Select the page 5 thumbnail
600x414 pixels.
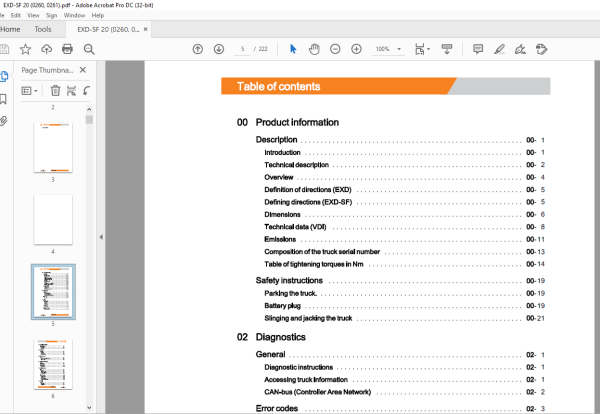pyautogui.click(x=53, y=292)
